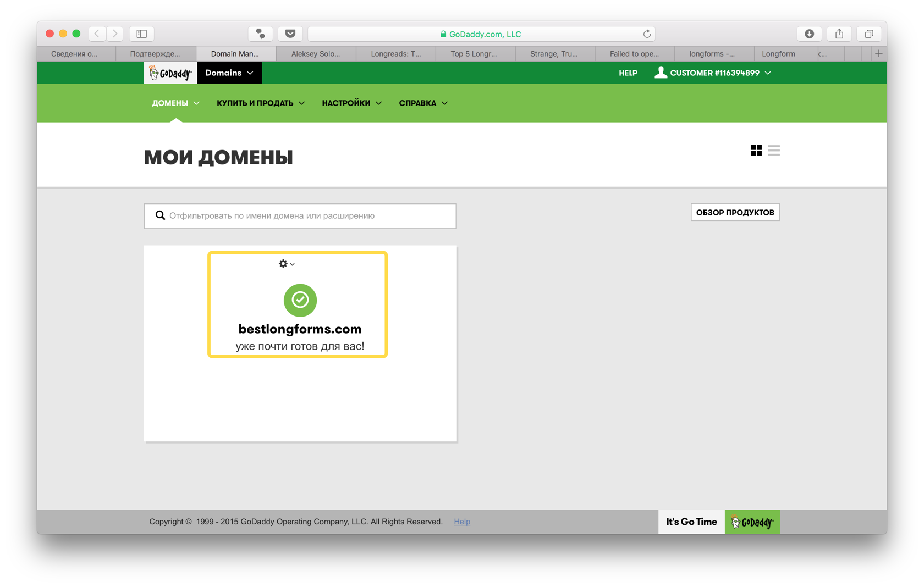Click the GoDaddy.com, LLC address bar
924x587 pixels.
tap(481, 34)
